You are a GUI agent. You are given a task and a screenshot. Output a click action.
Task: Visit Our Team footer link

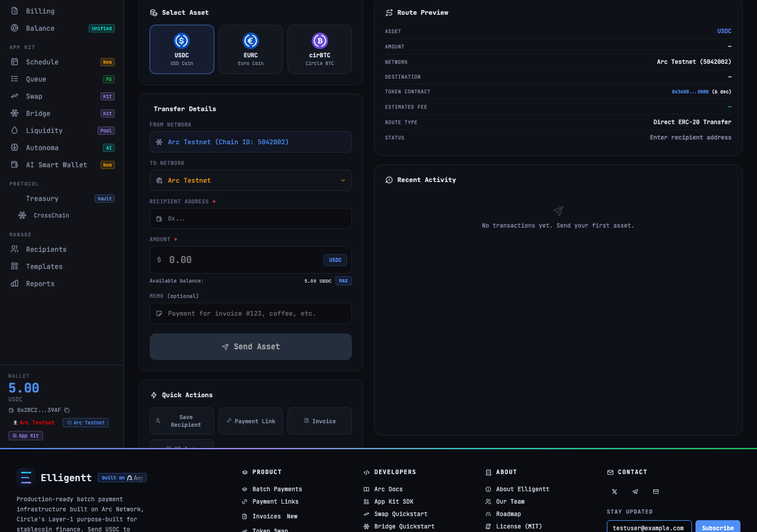(510, 501)
